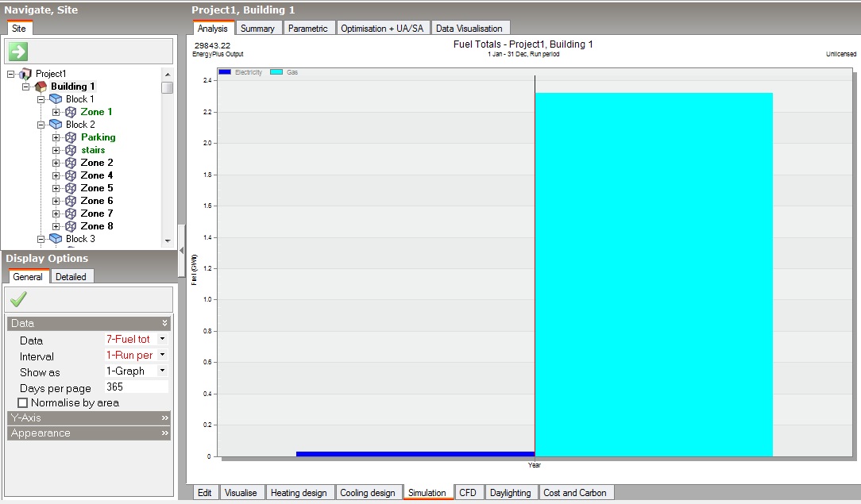Click the Zone 2 zone icon
The image size is (861, 504).
(71, 163)
